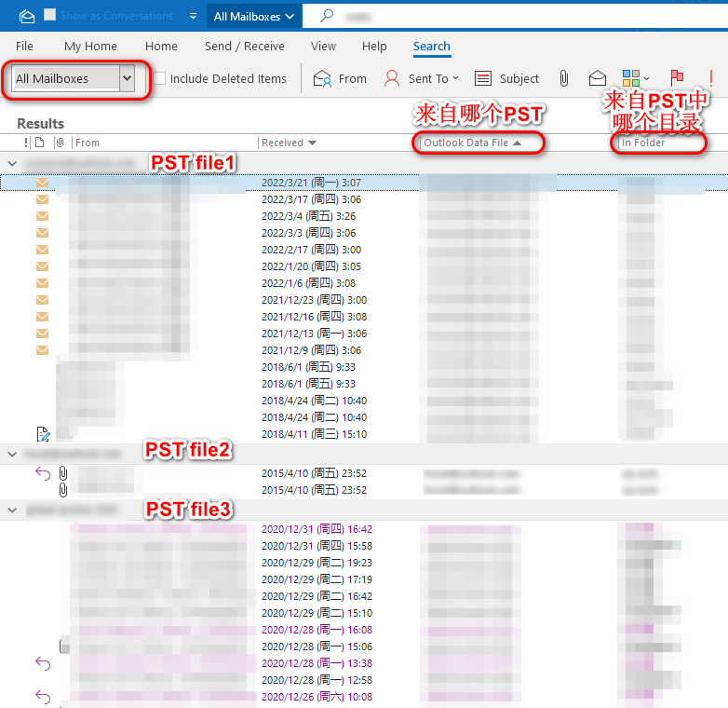
Task: Open the Send / Receive tab
Action: pyautogui.click(x=244, y=47)
